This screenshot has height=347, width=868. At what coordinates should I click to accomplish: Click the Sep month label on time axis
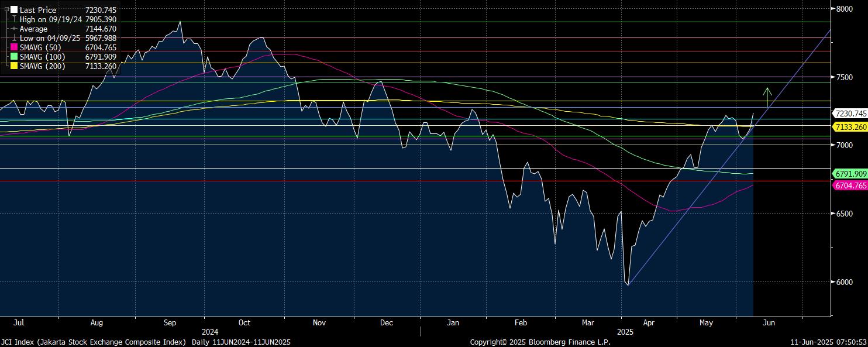(170, 322)
